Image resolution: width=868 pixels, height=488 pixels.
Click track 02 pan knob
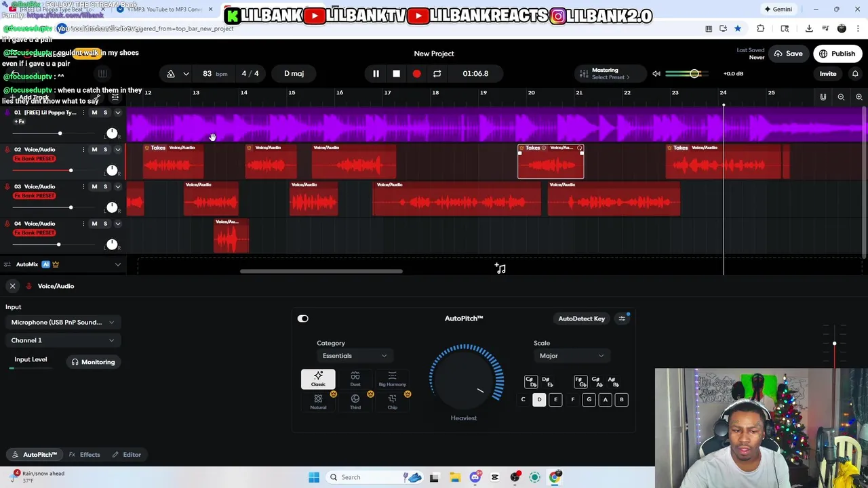(x=112, y=169)
